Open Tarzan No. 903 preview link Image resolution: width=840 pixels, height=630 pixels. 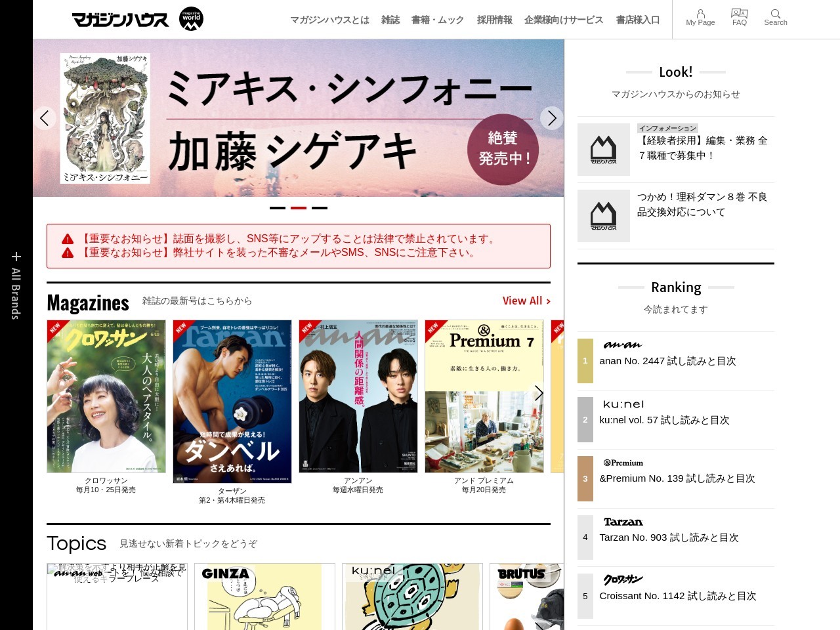(669, 537)
